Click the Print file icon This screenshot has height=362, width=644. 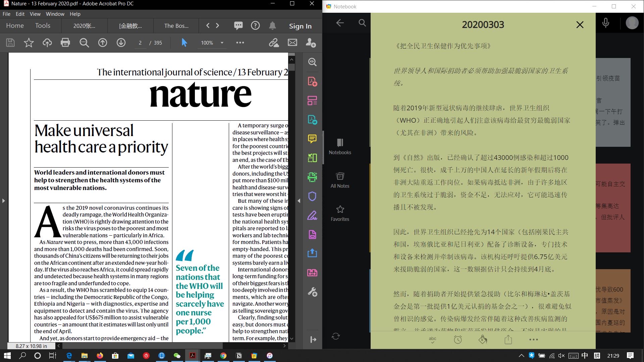point(65,43)
